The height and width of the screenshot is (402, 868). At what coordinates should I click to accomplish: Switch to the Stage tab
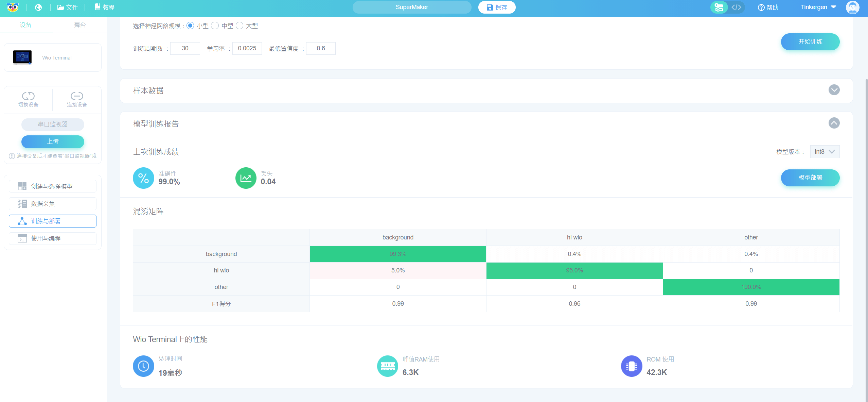coord(80,25)
